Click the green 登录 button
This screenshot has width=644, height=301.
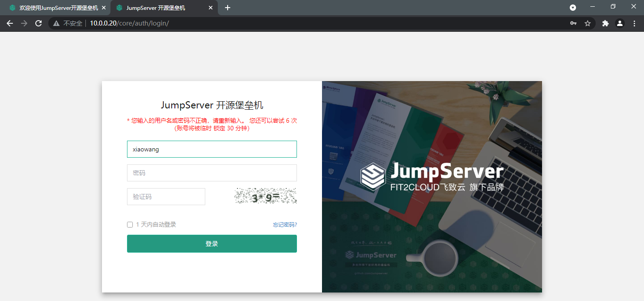coord(212,244)
